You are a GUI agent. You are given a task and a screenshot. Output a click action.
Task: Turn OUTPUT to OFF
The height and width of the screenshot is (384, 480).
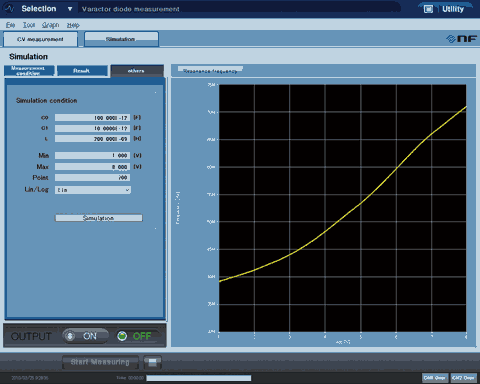pos(139,336)
